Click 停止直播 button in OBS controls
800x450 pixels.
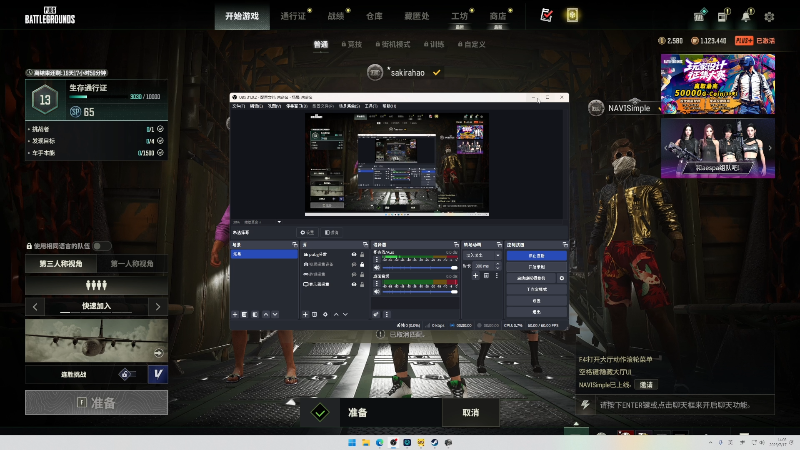point(536,256)
